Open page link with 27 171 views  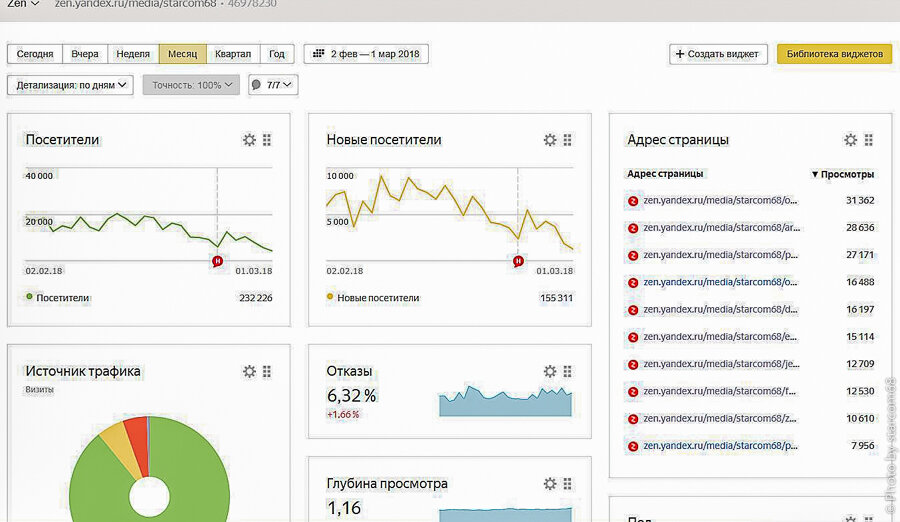720,255
